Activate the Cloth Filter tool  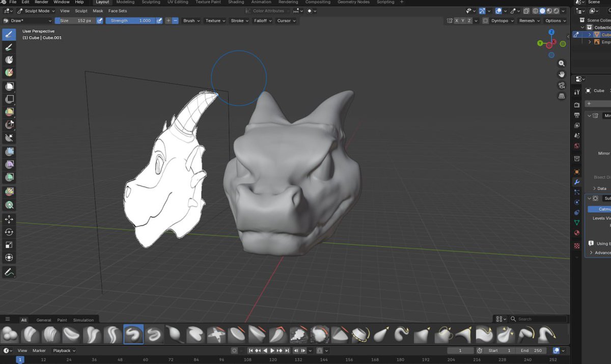tap(9, 164)
